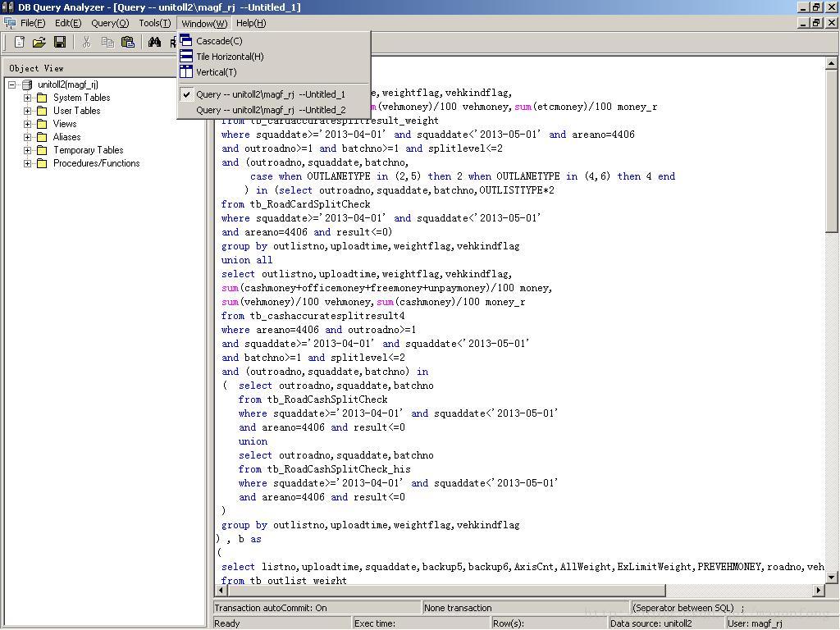Click the unitoll2 database server icon
Screen dimensions: 840x630
click(27, 84)
